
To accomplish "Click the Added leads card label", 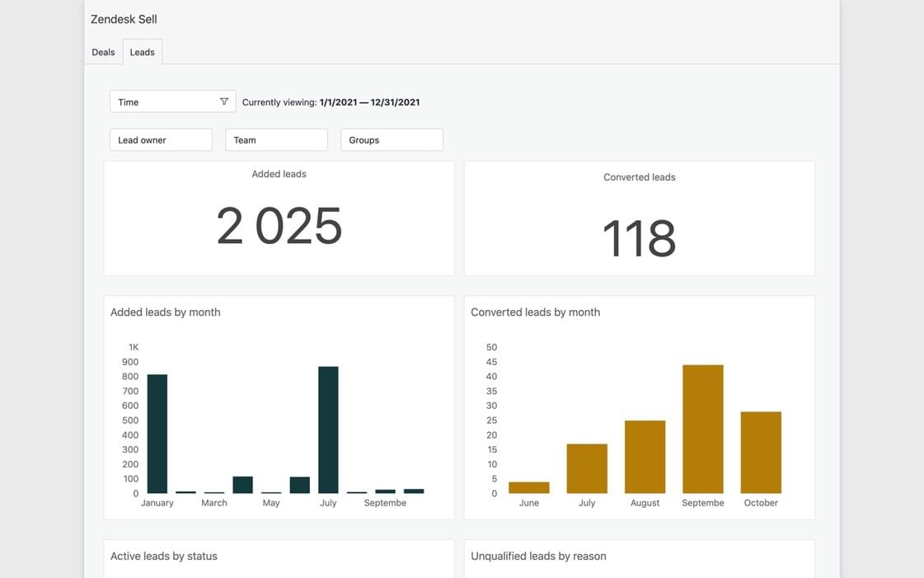I will 279,174.
